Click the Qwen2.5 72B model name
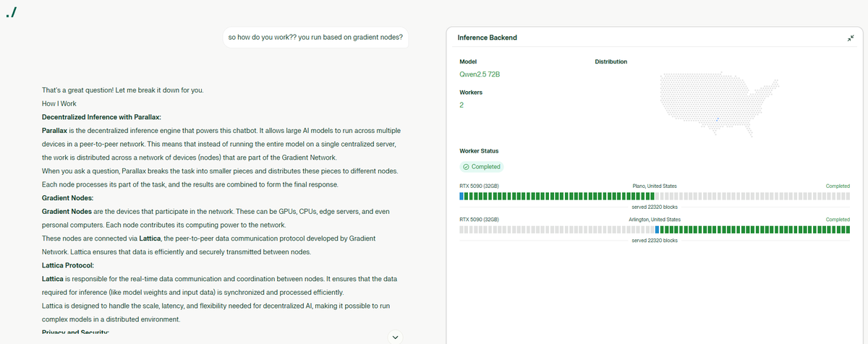The height and width of the screenshot is (344, 868). pyautogui.click(x=480, y=74)
